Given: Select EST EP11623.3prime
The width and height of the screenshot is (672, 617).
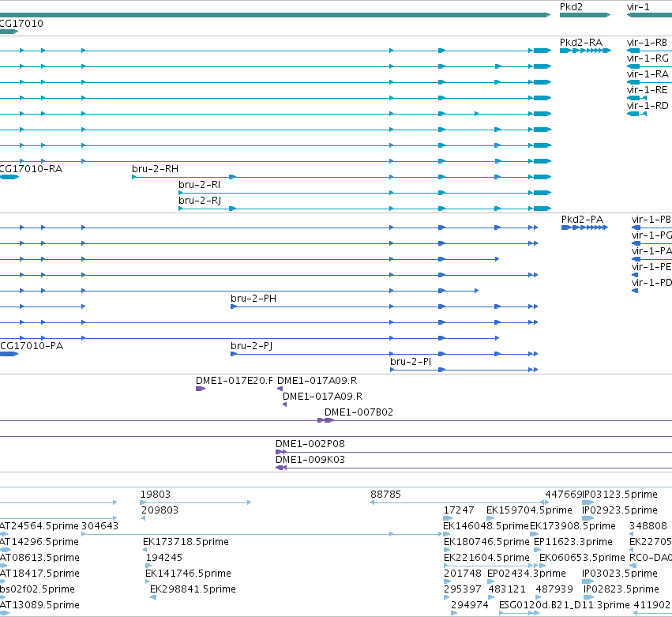Looking at the screenshot, I should tap(573, 543).
